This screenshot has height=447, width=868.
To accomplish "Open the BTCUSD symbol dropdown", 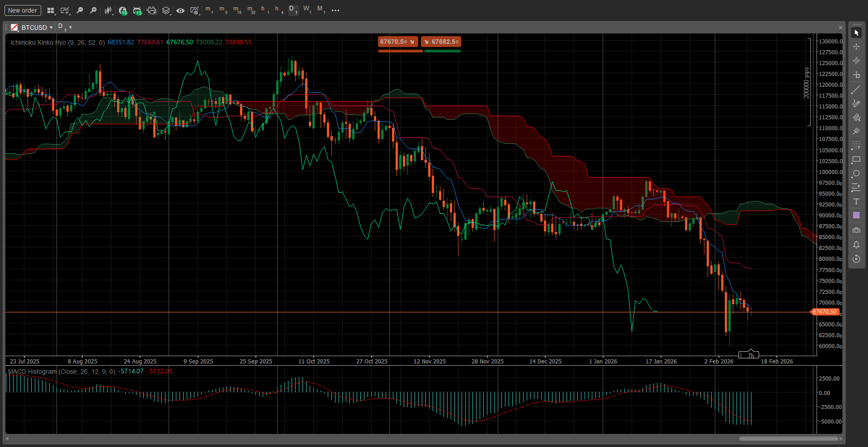I will pyautogui.click(x=37, y=28).
